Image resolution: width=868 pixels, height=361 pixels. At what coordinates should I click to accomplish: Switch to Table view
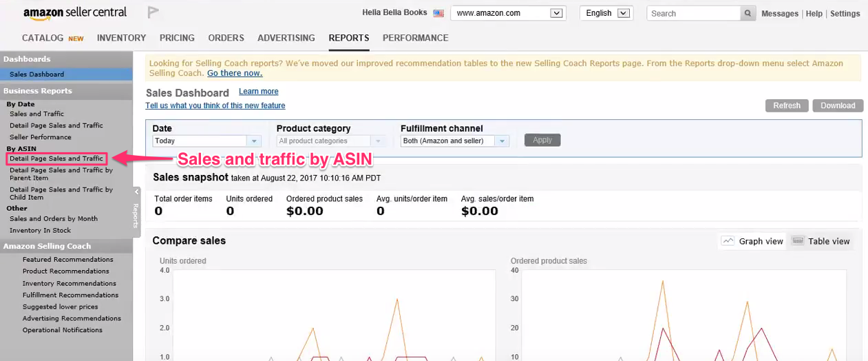click(x=821, y=241)
